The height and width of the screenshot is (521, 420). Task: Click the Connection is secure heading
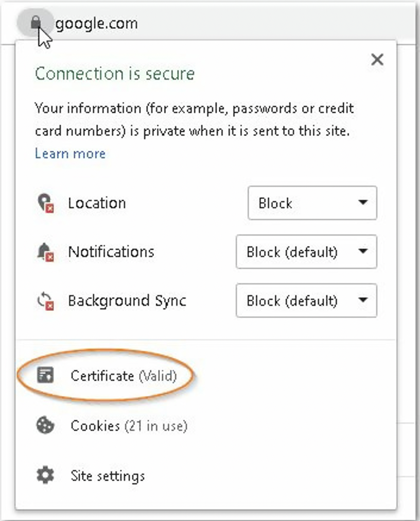coord(115,74)
